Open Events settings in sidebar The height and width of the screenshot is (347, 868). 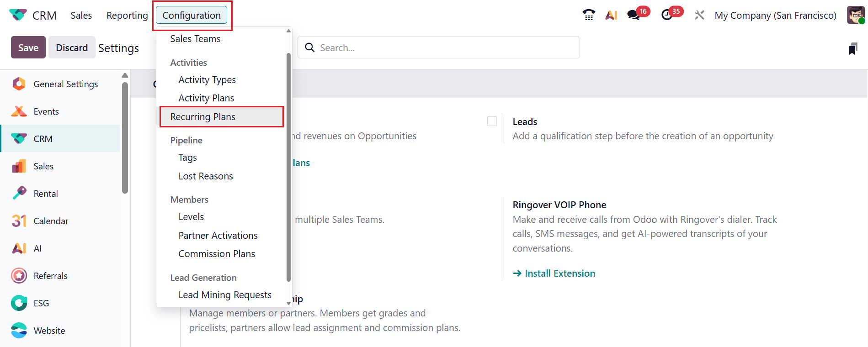click(x=60, y=111)
